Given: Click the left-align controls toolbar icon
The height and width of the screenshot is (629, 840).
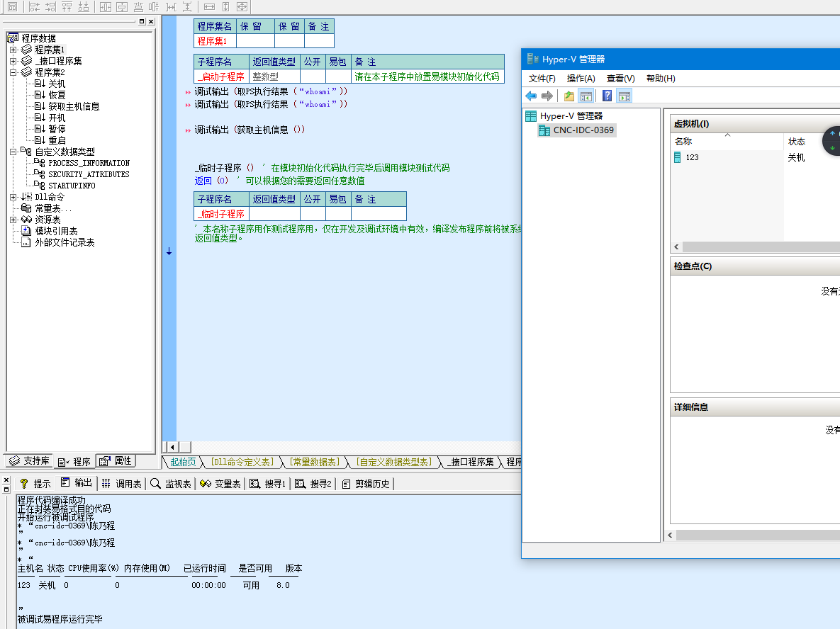Looking at the screenshot, I should [x=34, y=6].
